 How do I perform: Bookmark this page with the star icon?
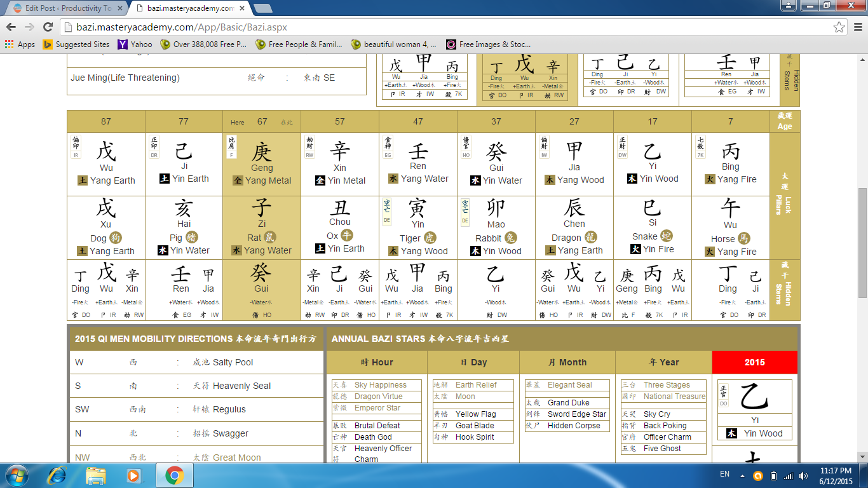pos(839,27)
